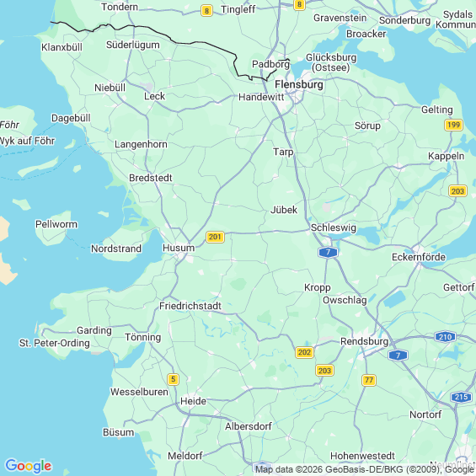Select the route 77 shield below Rendsburg

pyautogui.click(x=369, y=380)
